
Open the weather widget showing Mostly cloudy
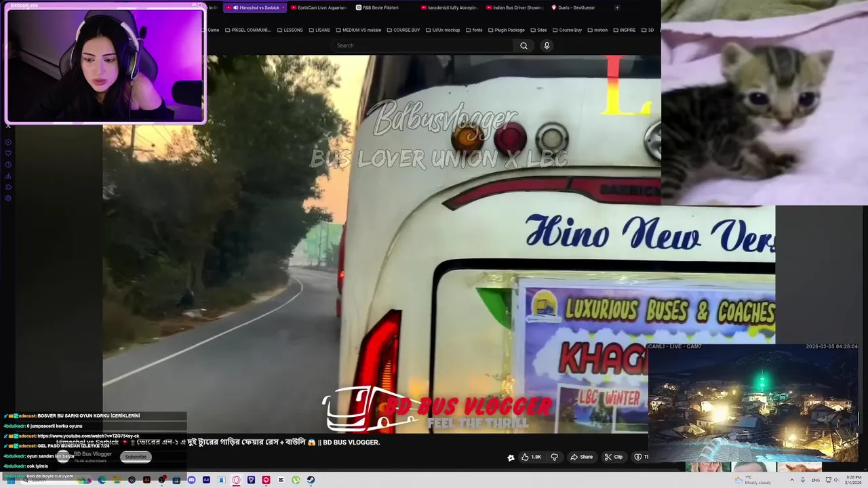point(753,480)
